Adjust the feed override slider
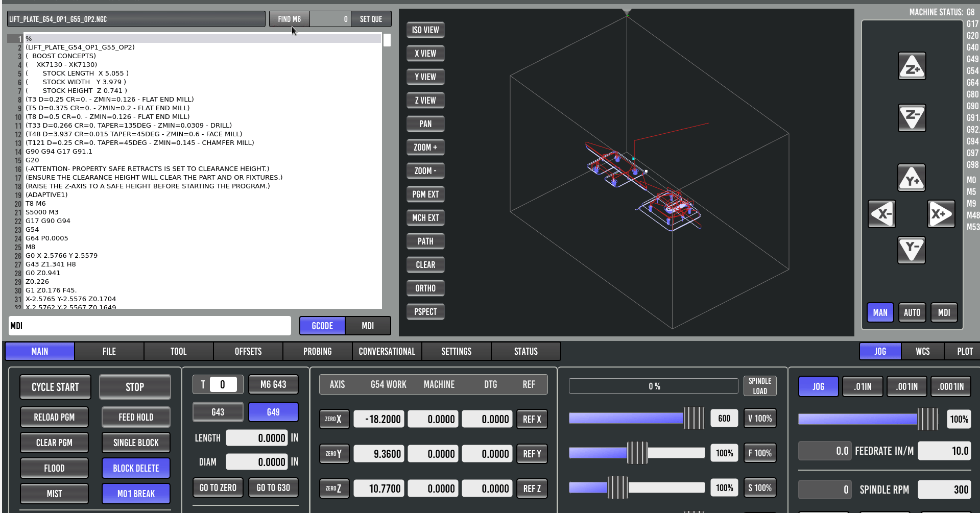Image resolution: width=980 pixels, height=513 pixels. point(637,453)
